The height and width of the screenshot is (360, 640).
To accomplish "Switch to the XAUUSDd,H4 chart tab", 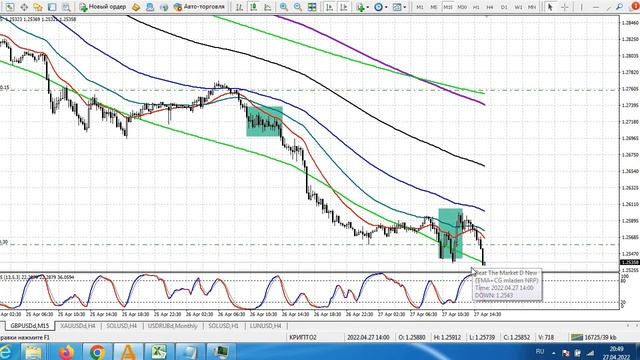I will pyautogui.click(x=77, y=326).
